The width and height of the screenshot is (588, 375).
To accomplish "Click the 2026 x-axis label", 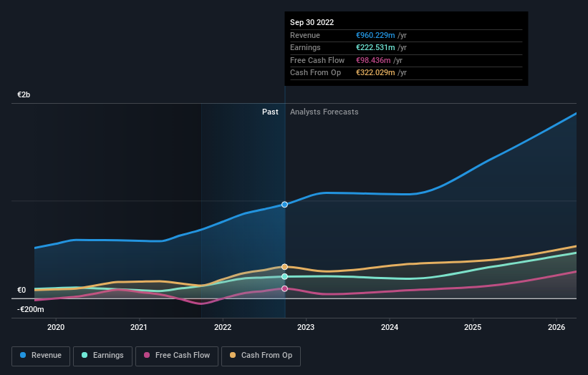I will 556,327.
